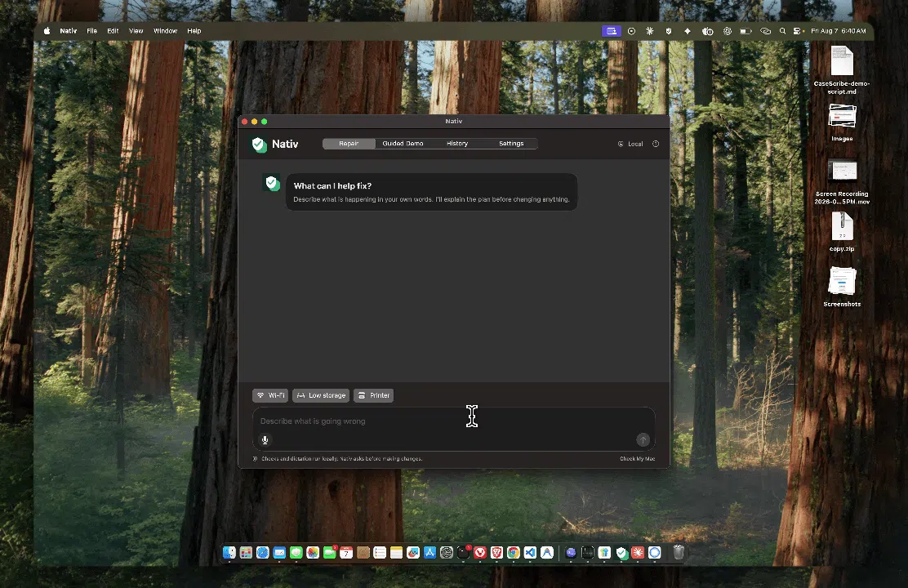Select copy.zip on the desktop
Viewport: 908px width, 588px height.
pos(842,231)
